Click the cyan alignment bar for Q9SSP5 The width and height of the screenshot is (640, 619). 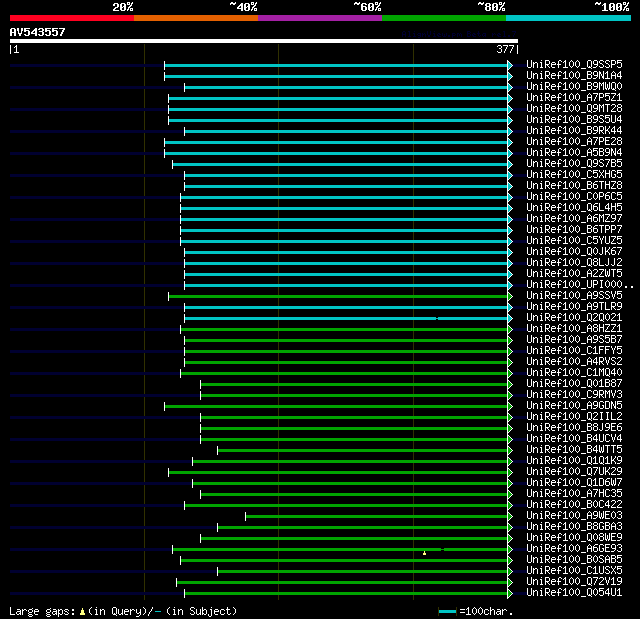336,66
